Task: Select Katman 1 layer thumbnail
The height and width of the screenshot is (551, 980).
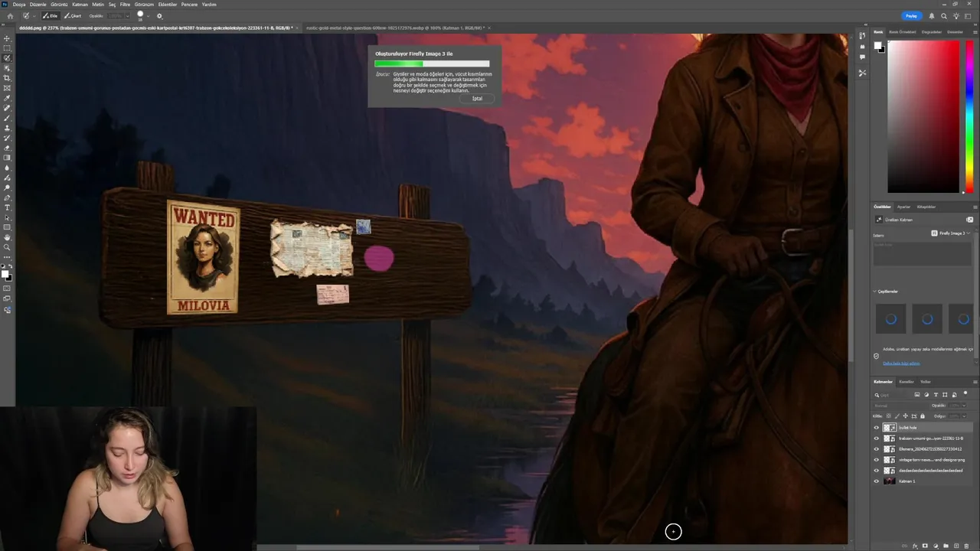Action: [x=890, y=481]
